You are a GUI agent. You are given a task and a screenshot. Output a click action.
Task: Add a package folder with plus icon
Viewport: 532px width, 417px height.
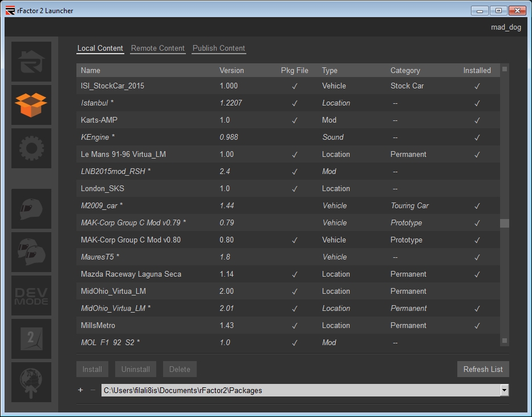80,390
